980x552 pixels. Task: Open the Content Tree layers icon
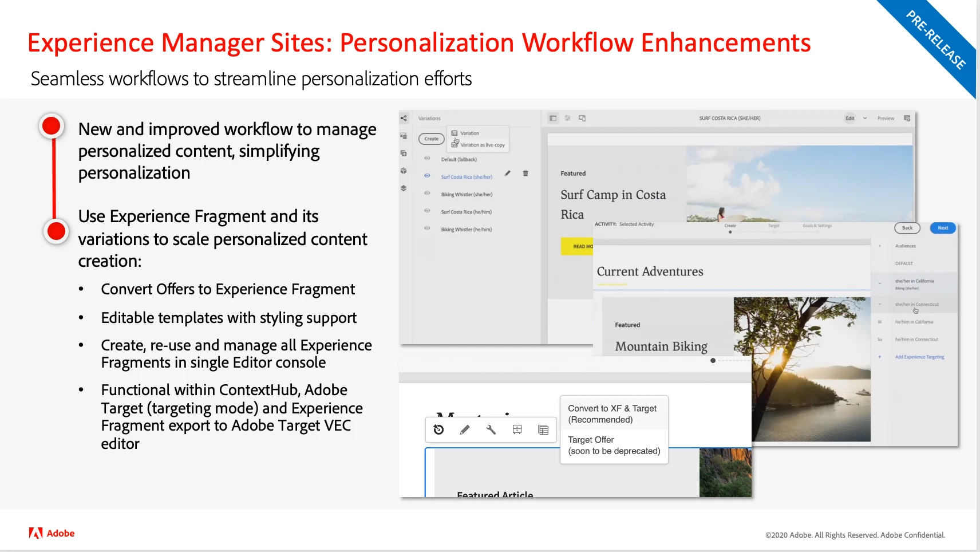coord(404,188)
